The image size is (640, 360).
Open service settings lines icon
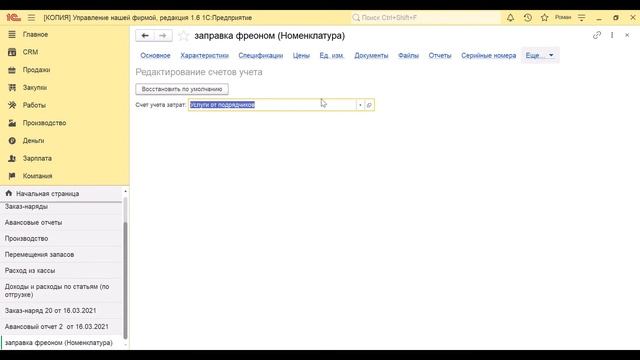click(x=582, y=18)
